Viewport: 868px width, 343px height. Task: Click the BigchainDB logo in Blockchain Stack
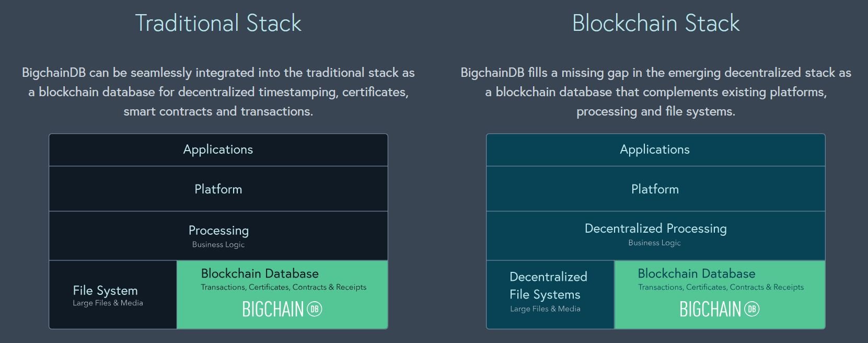(720, 309)
